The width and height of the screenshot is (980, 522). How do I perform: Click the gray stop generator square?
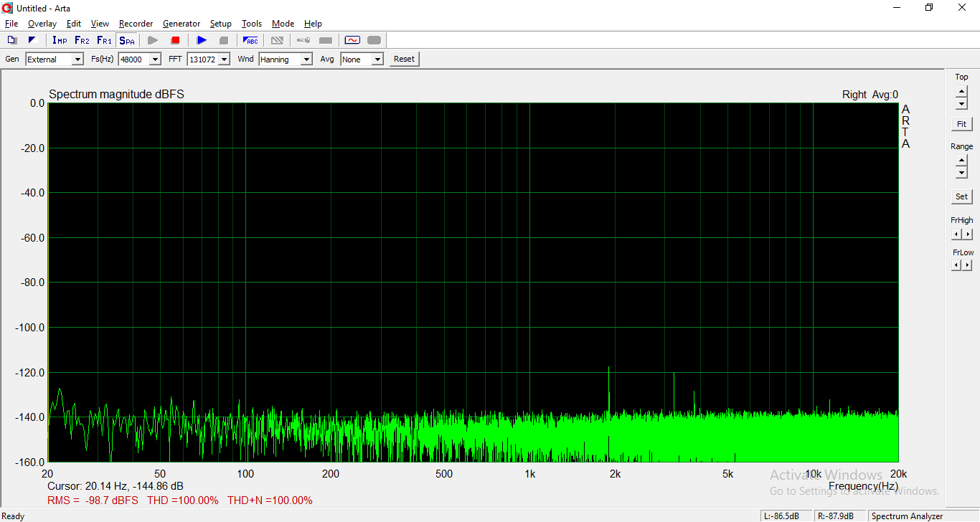(224, 40)
